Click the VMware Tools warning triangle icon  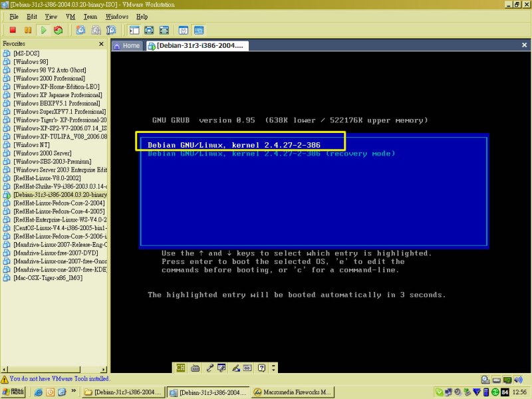(x=5, y=379)
